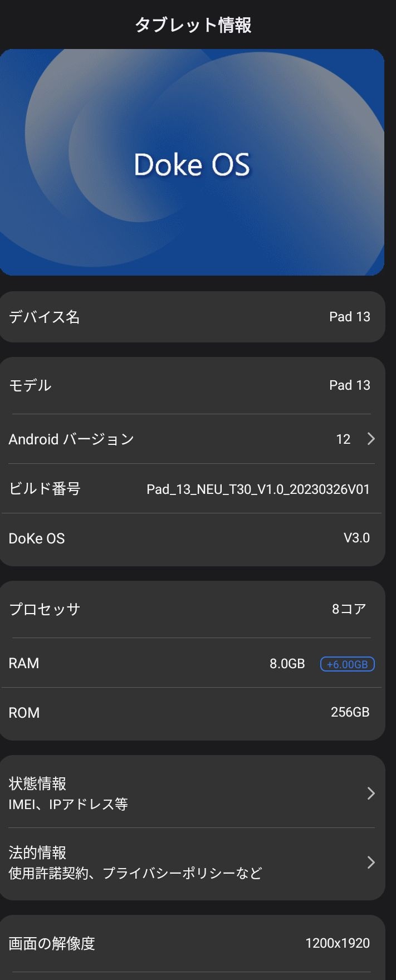Select the モデル label

click(30, 385)
